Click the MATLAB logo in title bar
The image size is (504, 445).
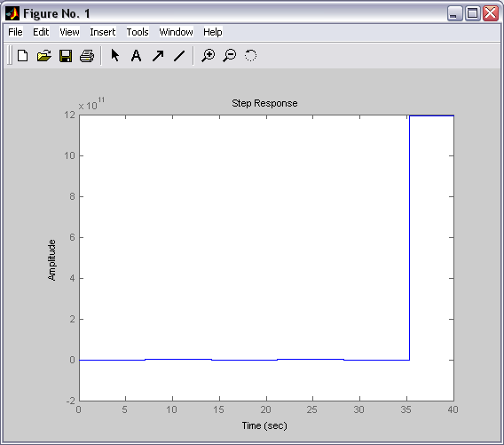pyautogui.click(x=12, y=13)
